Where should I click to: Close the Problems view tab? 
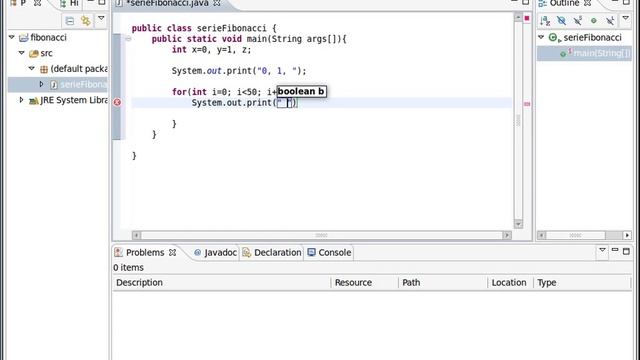(173, 253)
